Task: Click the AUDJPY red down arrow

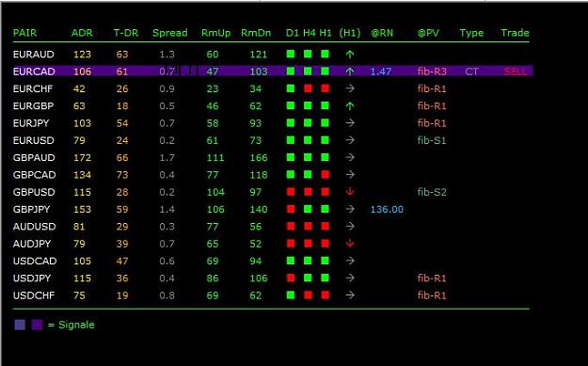Action: [x=350, y=244]
